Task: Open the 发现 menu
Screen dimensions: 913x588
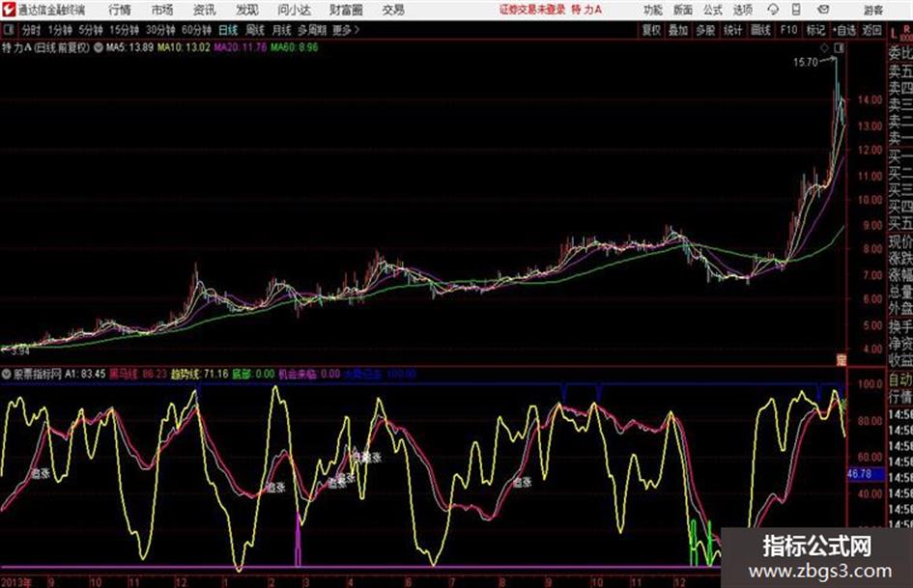Action: tap(247, 10)
